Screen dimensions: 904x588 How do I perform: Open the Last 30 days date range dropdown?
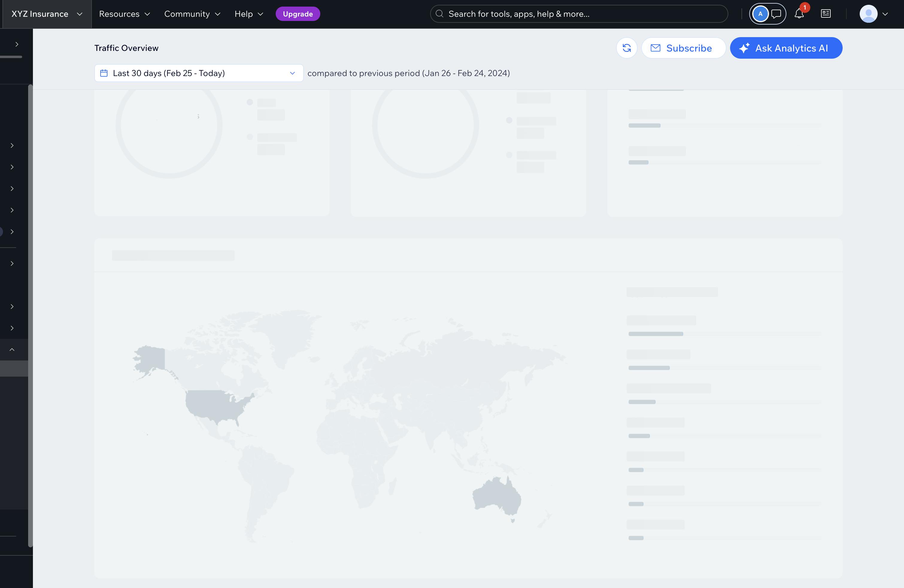pyautogui.click(x=199, y=73)
